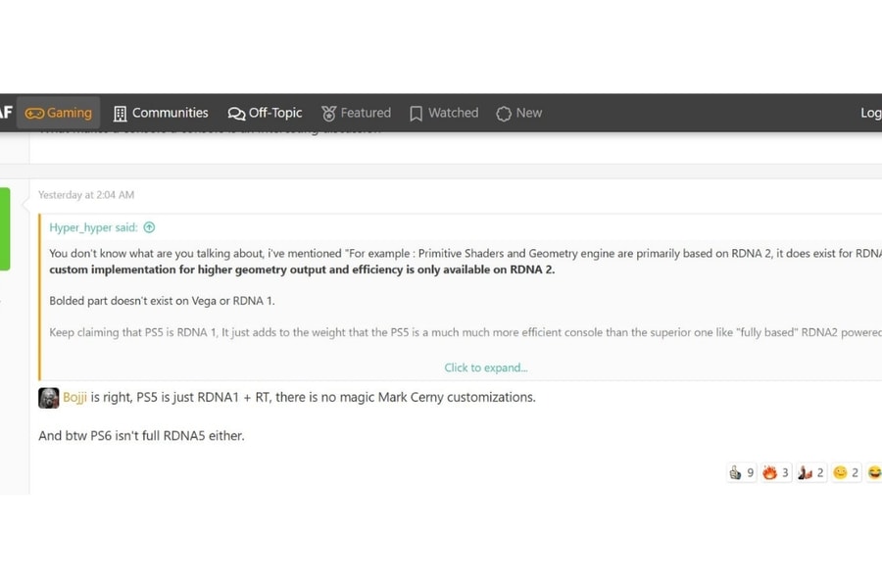Open the Yesterday at 2:04 AM permalink
This screenshot has width=882, height=588.
pos(86,195)
